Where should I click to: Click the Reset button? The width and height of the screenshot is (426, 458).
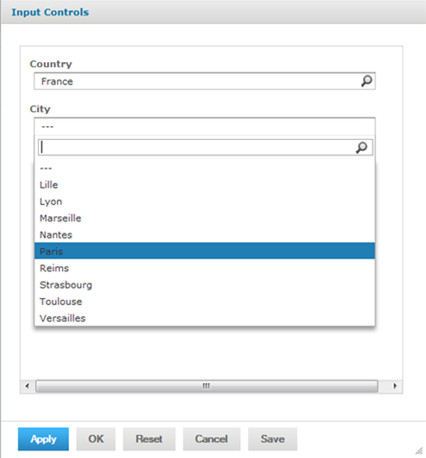click(149, 439)
